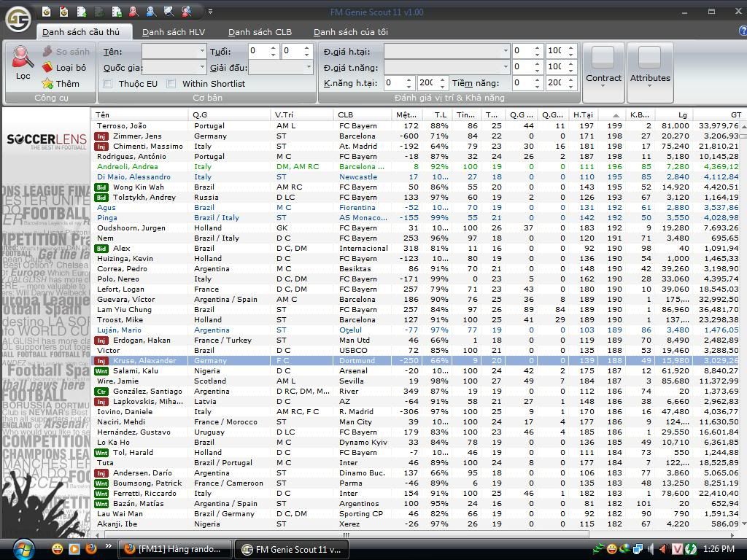Adjust the Đ.giá h.tại minimum spinner
This screenshot has height=560, width=747.
tap(537, 50)
